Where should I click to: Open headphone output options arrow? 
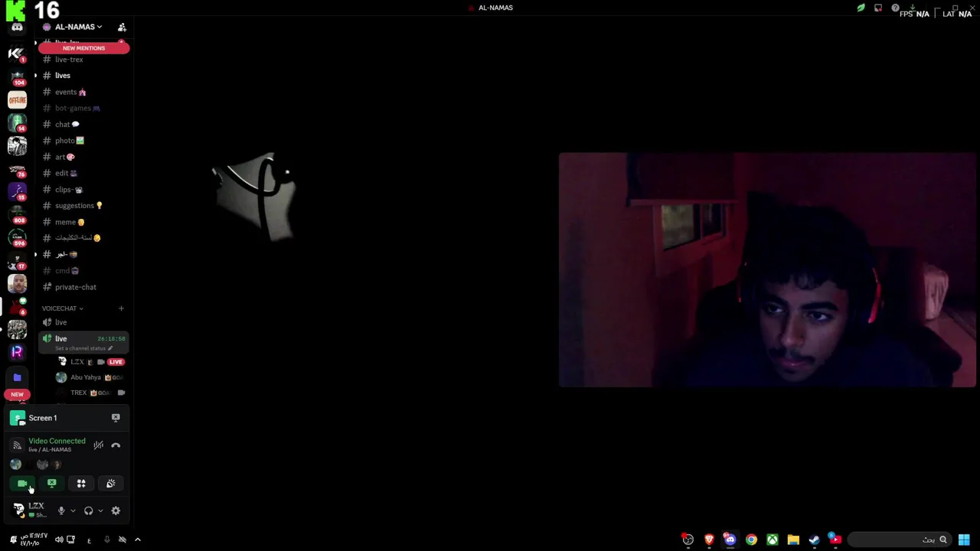click(100, 510)
